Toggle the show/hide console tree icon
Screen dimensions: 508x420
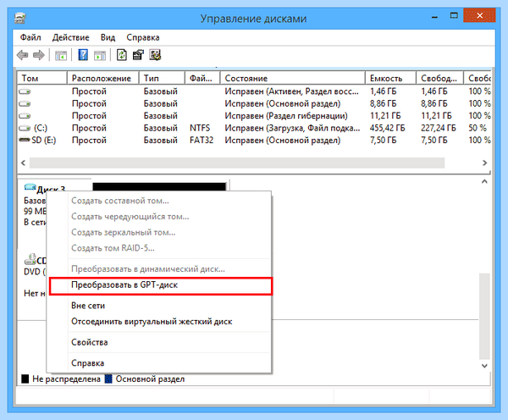pos(61,55)
